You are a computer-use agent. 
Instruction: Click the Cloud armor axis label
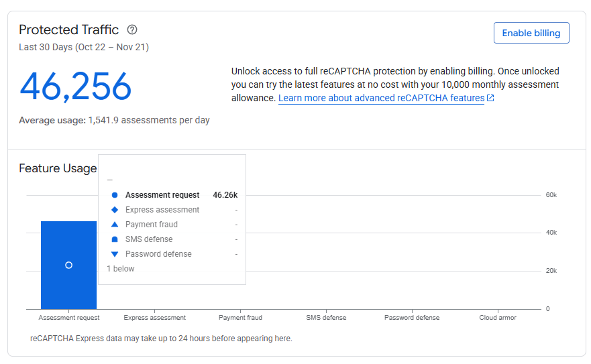(x=498, y=318)
